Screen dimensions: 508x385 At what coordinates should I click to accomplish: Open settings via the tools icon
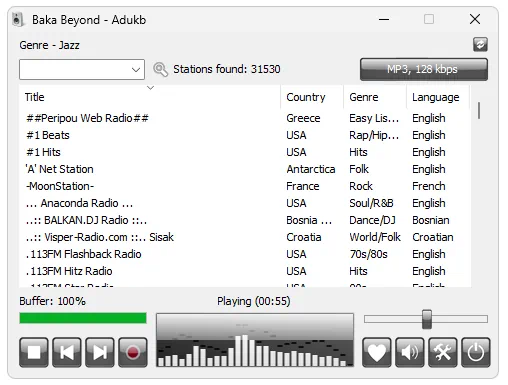443,352
